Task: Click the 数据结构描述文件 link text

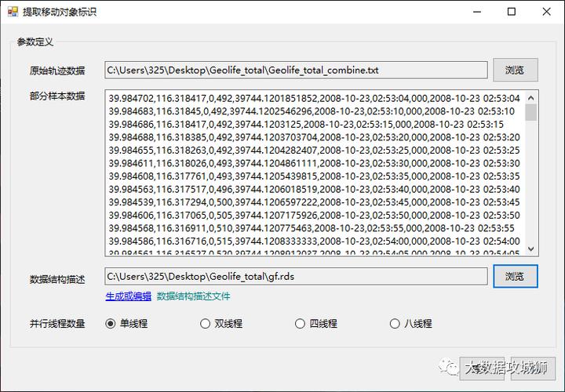Action: 194,296
